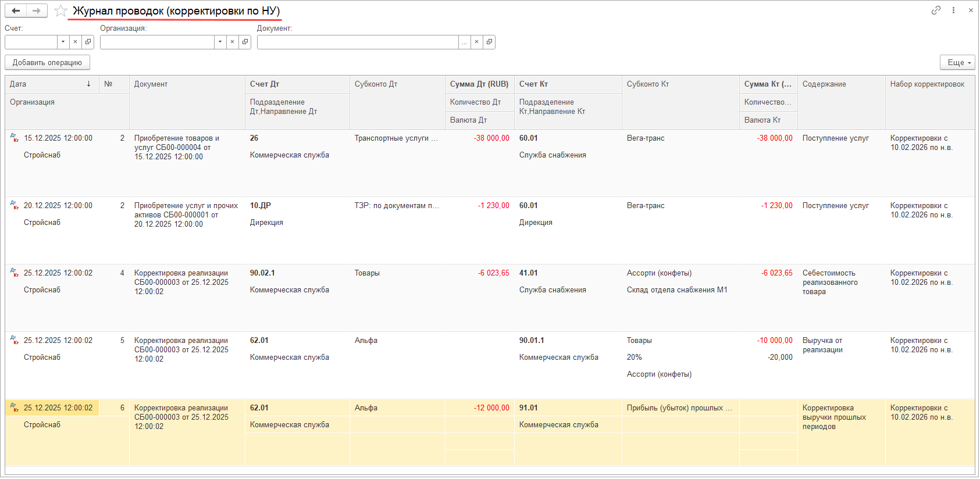Click into the Документ input field
This screenshot has height=479, width=980.
[x=357, y=42]
